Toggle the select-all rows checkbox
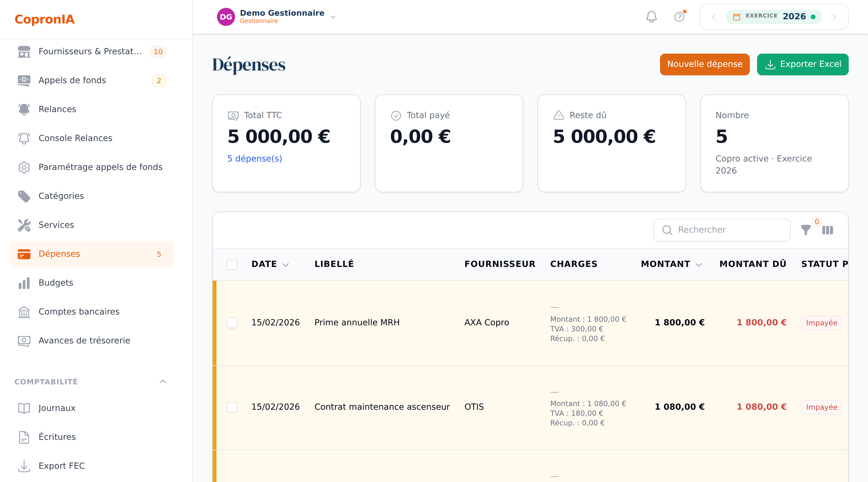 click(232, 264)
